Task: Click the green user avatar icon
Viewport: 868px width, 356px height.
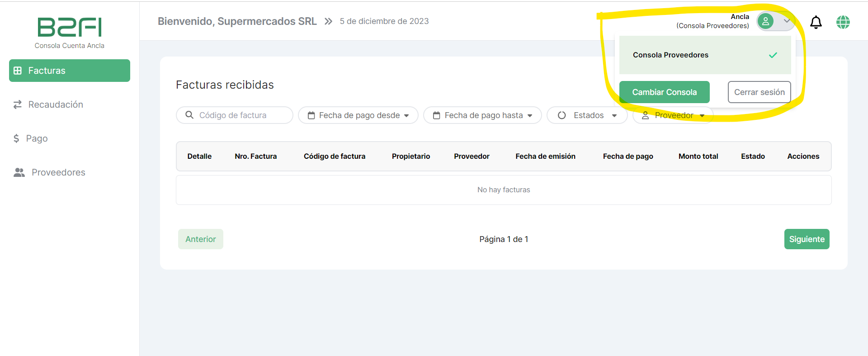Action: (765, 21)
